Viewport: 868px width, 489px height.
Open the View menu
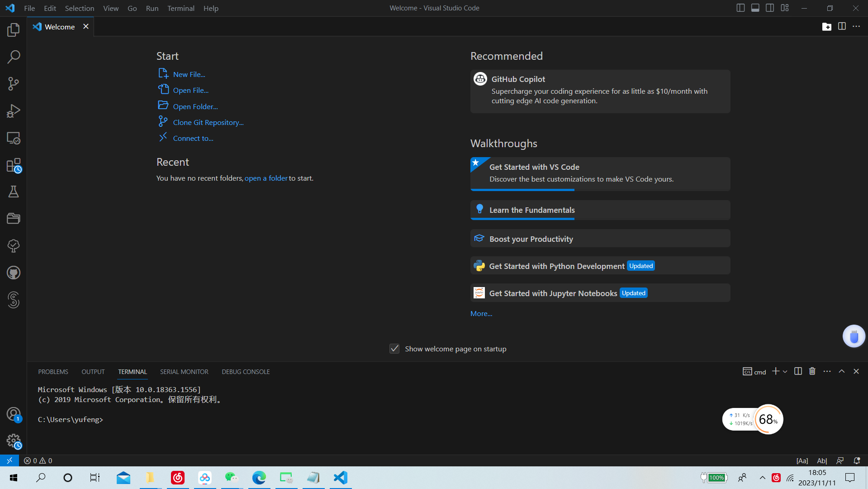click(x=111, y=8)
